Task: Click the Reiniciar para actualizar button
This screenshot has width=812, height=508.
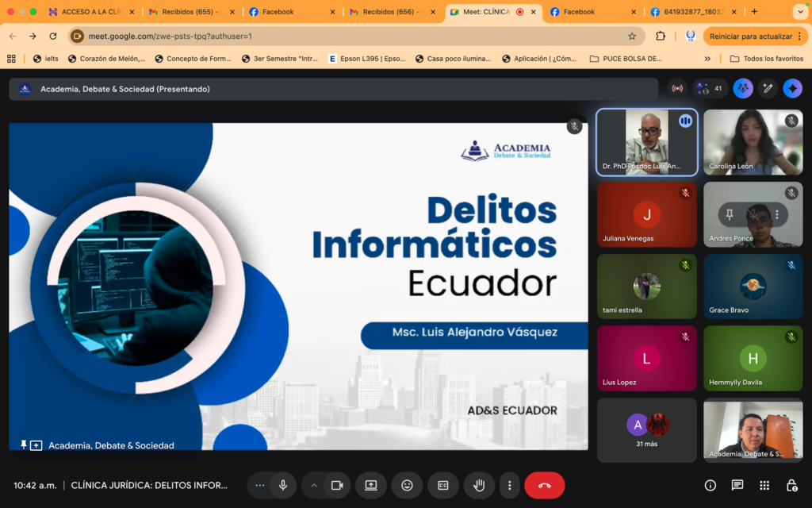Action: click(x=750, y=36)
